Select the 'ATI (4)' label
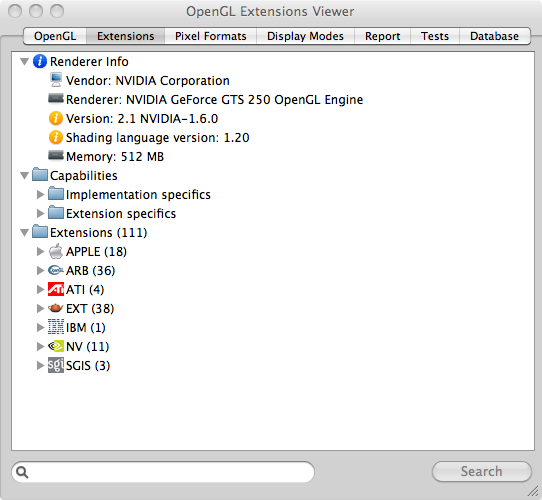 pos(85,290)
